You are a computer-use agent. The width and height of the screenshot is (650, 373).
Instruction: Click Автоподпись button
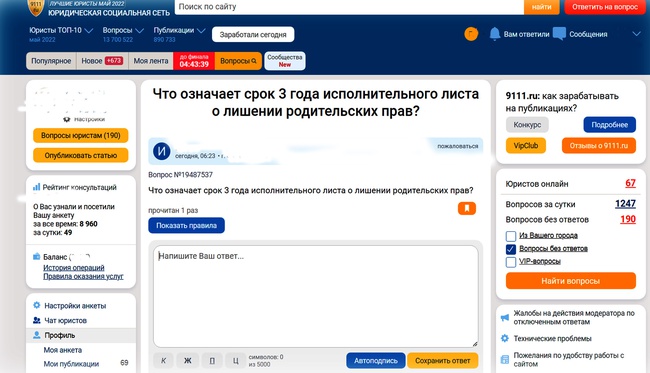[x=376, y=361]
